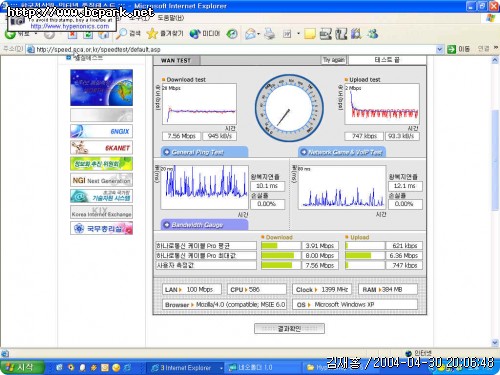500x375 pixels.
Task: Click the RAM 384 MB info field
Action: point(388,289)
